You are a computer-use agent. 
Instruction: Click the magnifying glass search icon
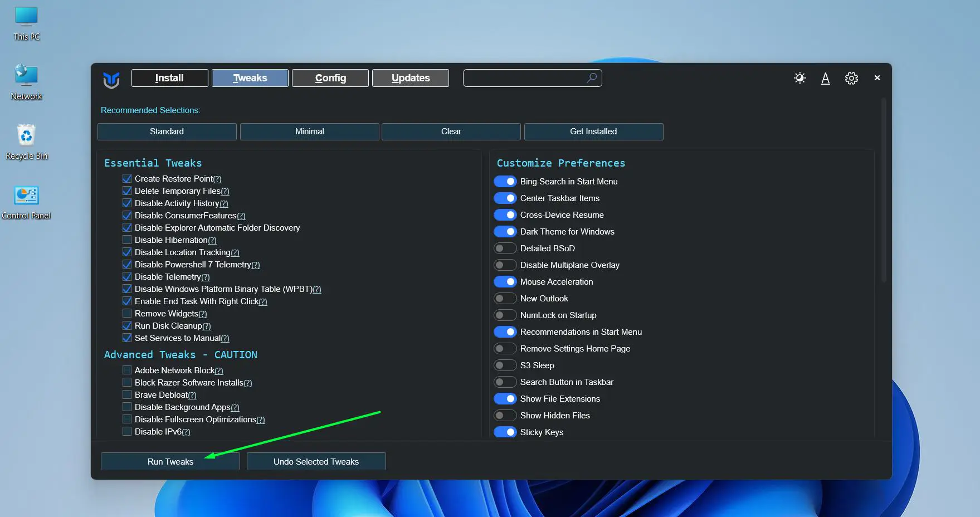[592, 78]
